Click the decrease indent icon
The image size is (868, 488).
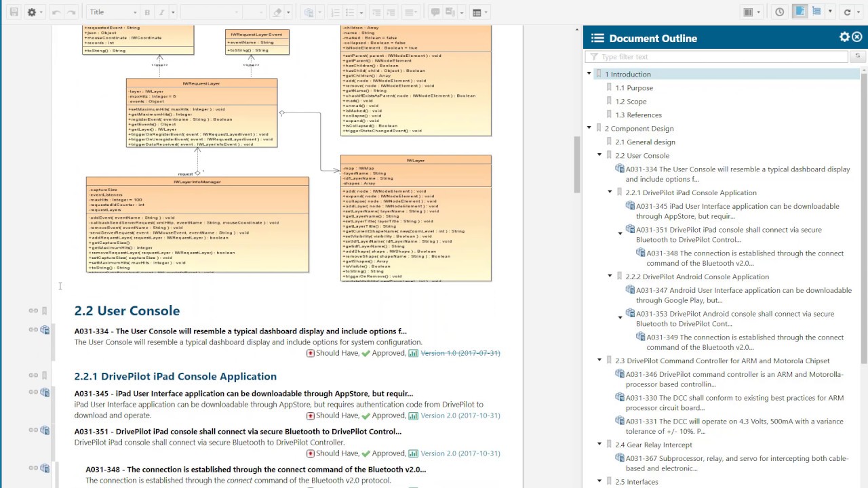pyautogui.click(x=376, y=12)
